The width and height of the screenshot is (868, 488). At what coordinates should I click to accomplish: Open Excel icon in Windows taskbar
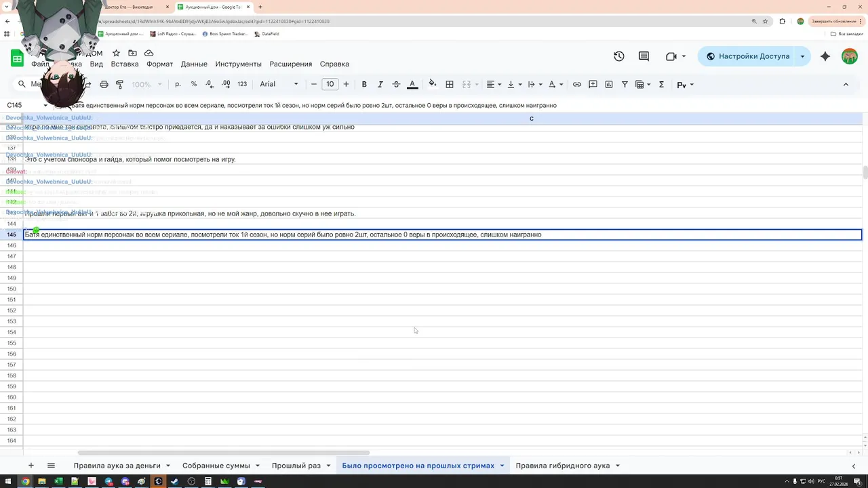pyautogui.click(x=58, y=481)
